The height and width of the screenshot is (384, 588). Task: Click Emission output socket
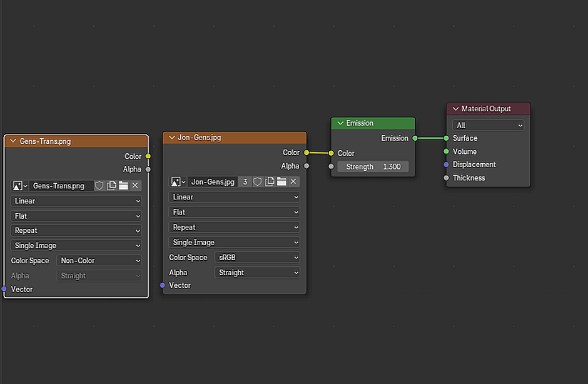[415, 138]
